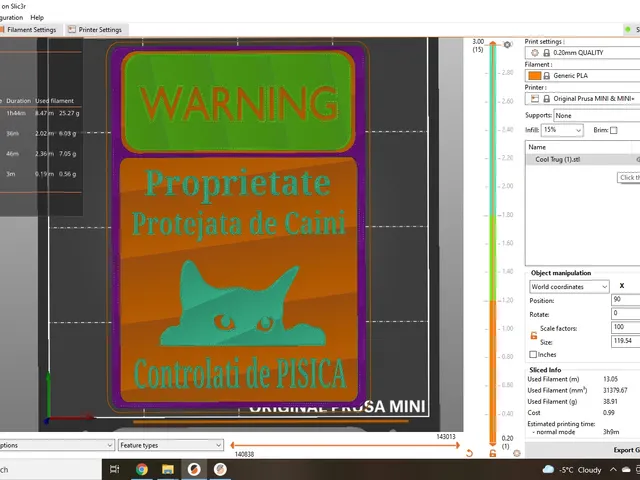Image resolution: width=640 pixels, height=480 pixels.
Task: Open File Explorer from taskbar
Action: [x=168, y=469]
